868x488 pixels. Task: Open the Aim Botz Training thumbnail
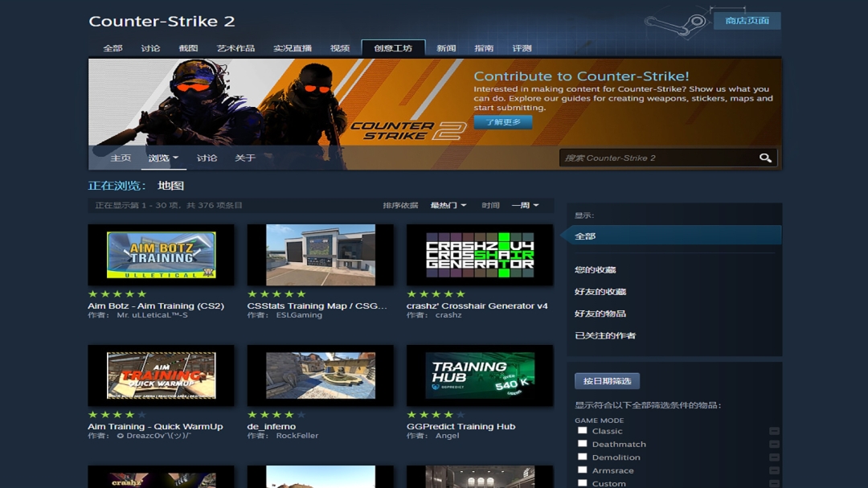161,255
